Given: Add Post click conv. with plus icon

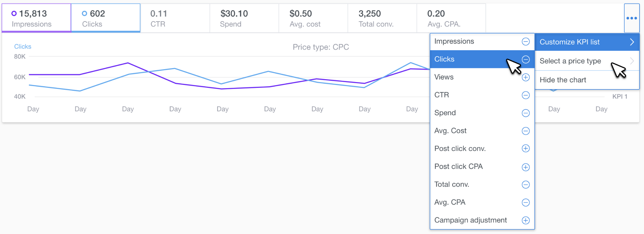Looking at the screenshot, I should pos(525,148).
